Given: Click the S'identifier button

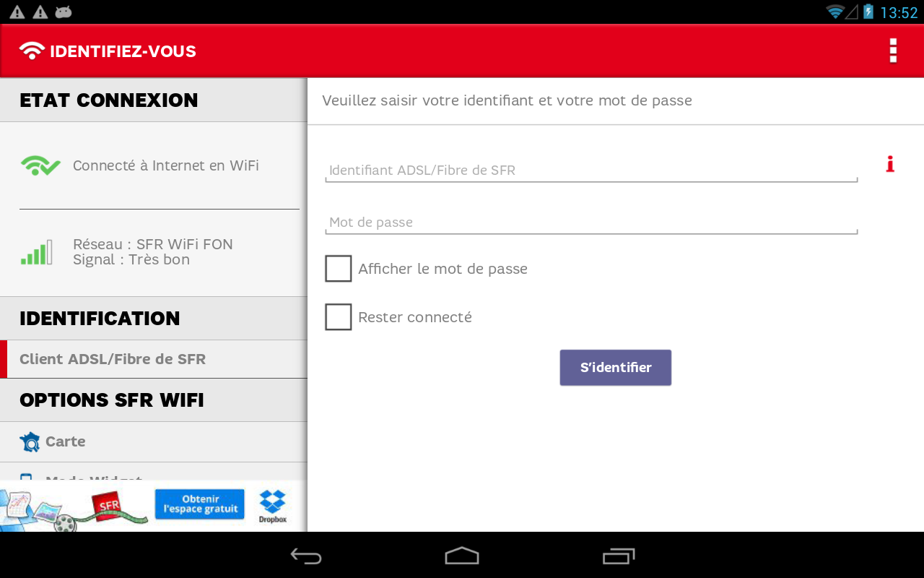Looking at the screenshot, I should click(x=616, y=368).
